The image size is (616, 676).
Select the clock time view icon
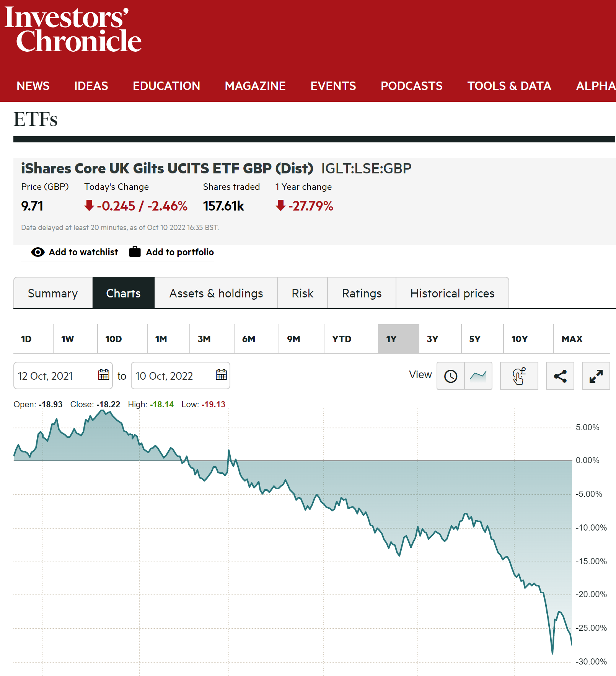tap(451, 376)
